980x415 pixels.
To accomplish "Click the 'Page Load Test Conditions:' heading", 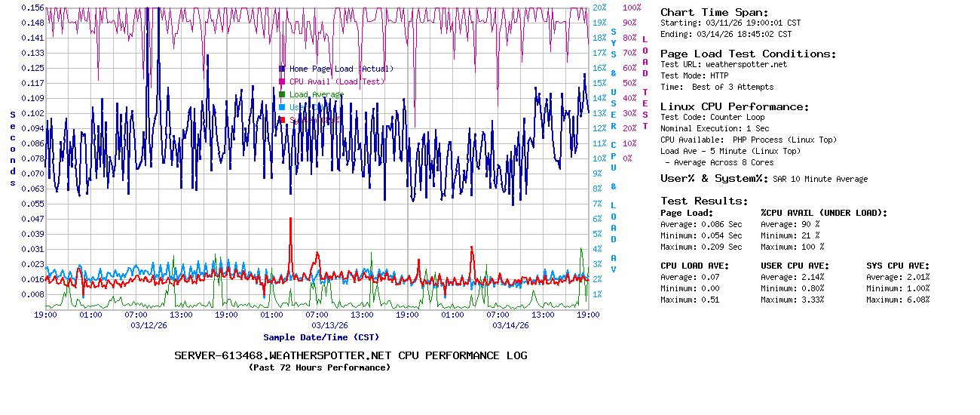I will coord(748,54).
